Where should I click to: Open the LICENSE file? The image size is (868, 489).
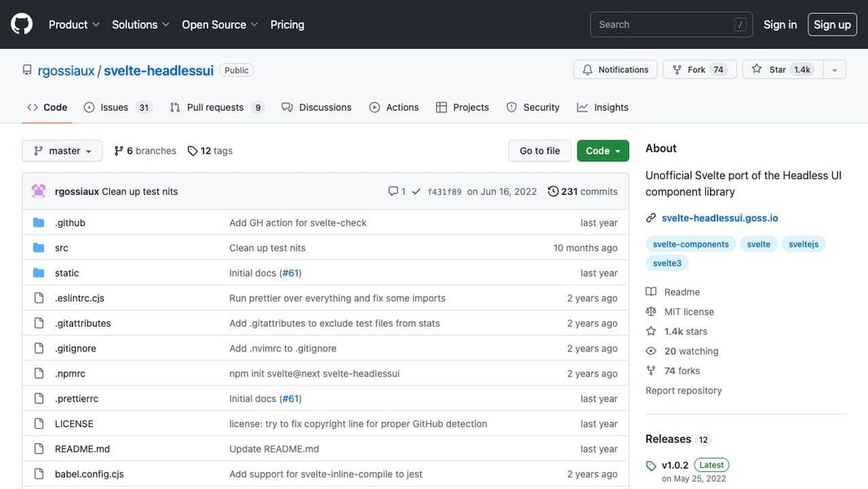pos(73,424)
